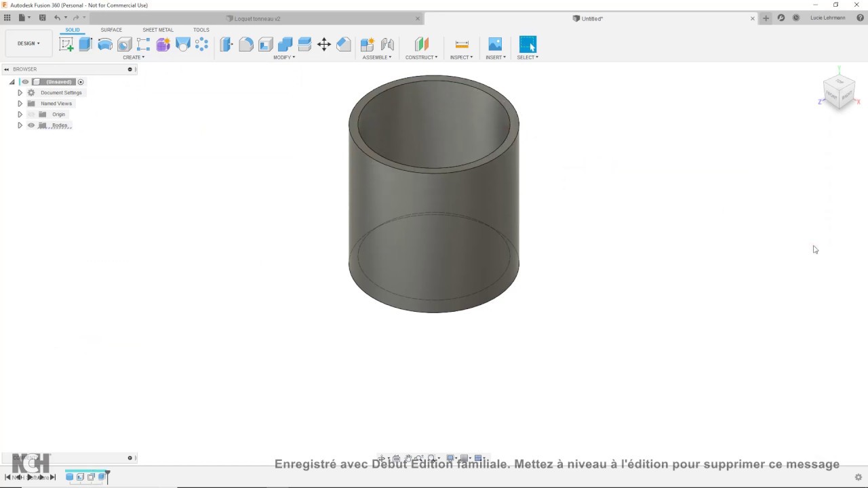The height and width of the screenshot is (488, 868).
Task: Collapse the Unsaved root component tree
Action: coord(12,82)
